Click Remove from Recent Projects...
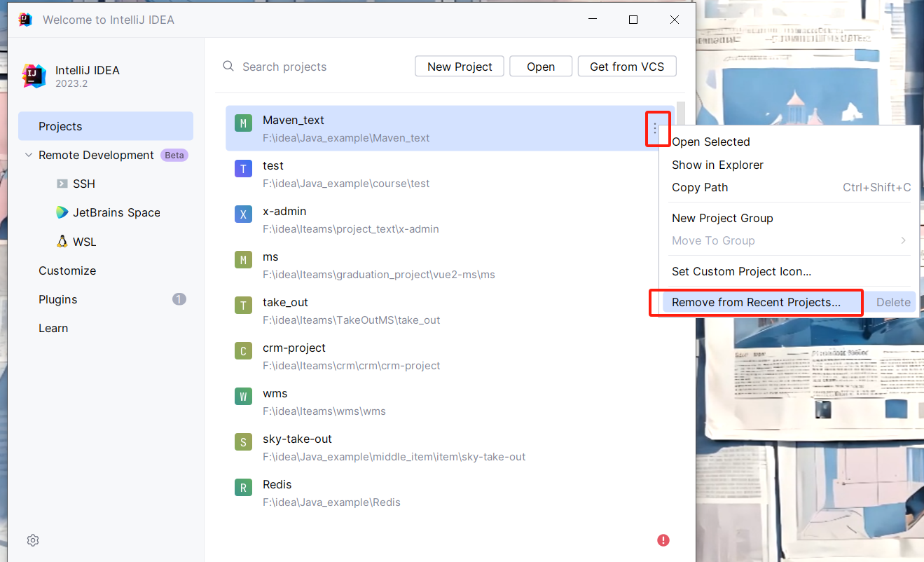This screenshot has height=562, width=924. (789, 302)
